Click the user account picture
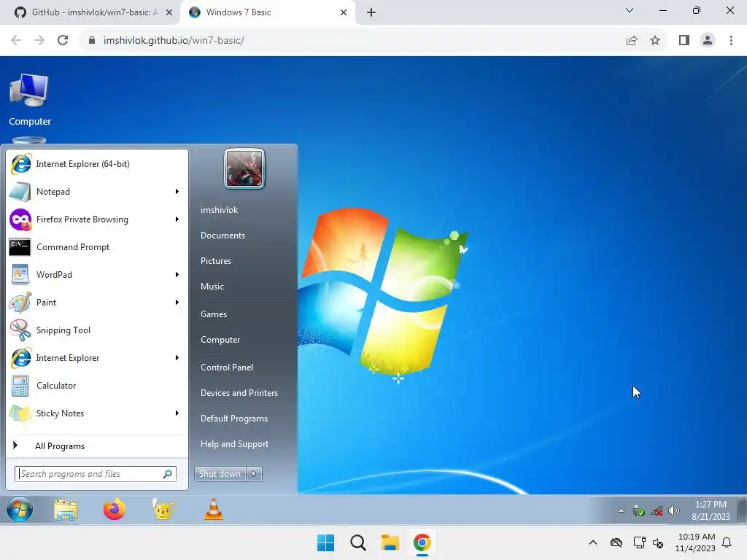The image size is (747, 560). coord(244,168)
